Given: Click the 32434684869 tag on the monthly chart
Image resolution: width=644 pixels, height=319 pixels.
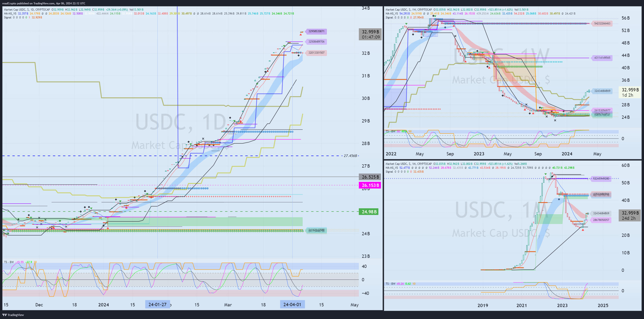Looking at the screenshot, I should 601,213.
